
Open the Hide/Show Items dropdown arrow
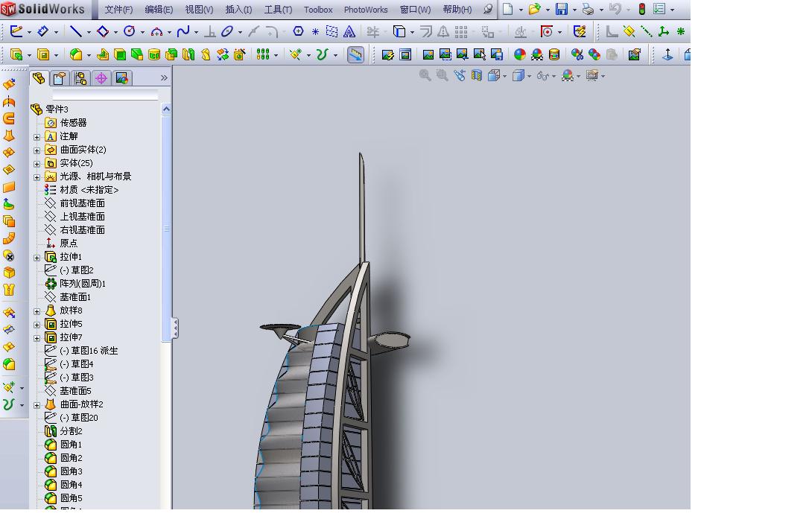coord(554,76)
